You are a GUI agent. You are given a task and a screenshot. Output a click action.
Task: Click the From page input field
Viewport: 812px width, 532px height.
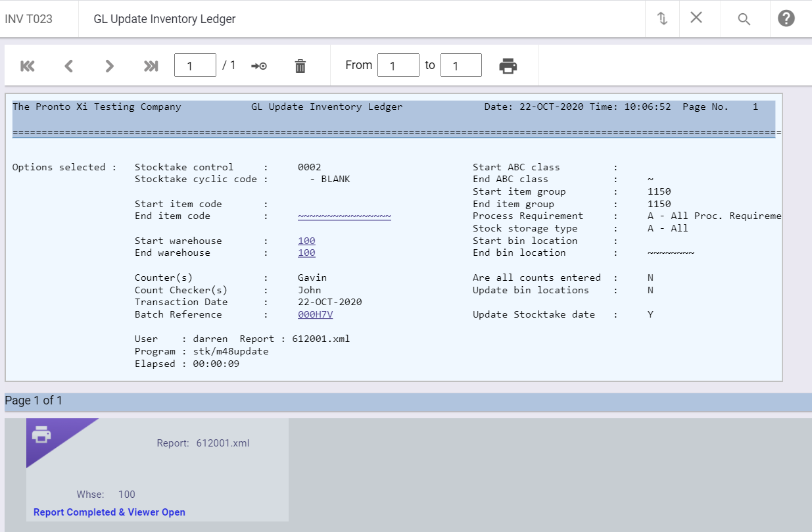point(398,65)
